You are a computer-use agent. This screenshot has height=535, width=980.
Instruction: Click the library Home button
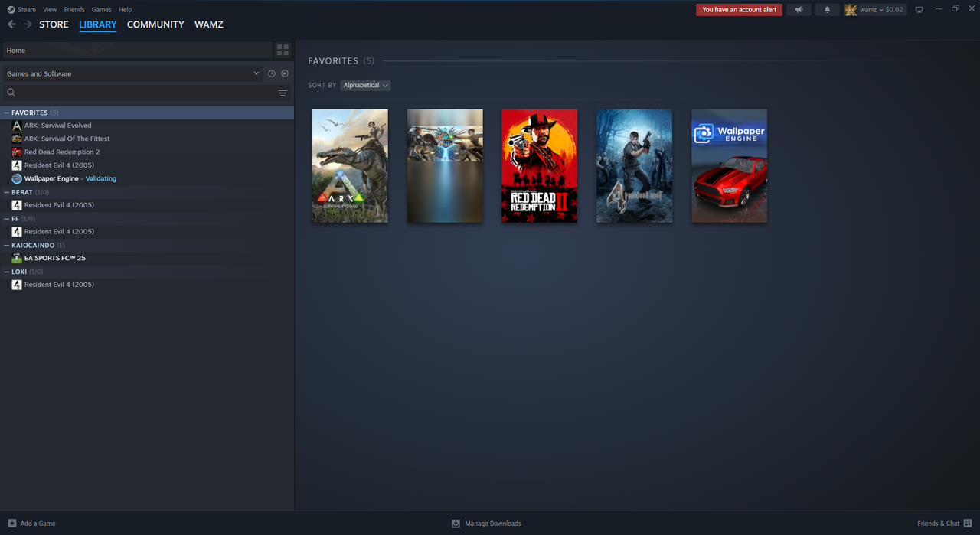coord(136,50)
